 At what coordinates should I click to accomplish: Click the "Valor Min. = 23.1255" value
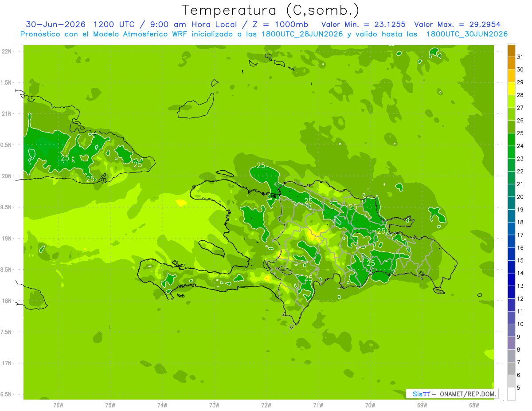click(x=363, y=24)
